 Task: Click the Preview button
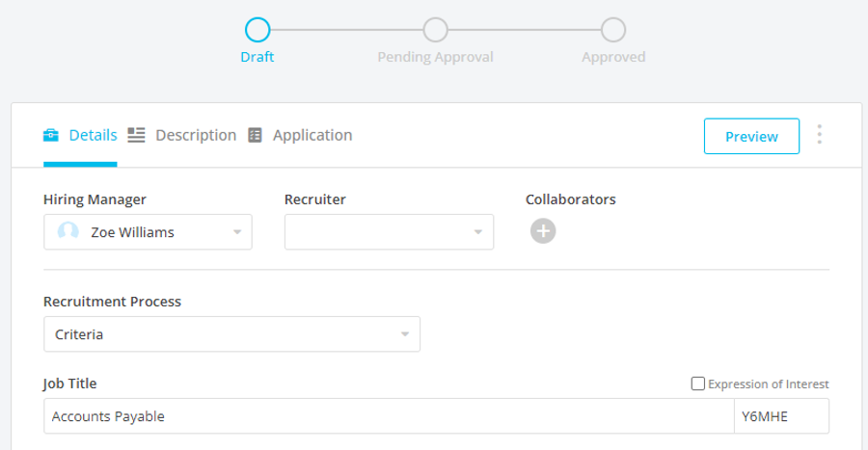pyautogui.click(x=751, y=136)
